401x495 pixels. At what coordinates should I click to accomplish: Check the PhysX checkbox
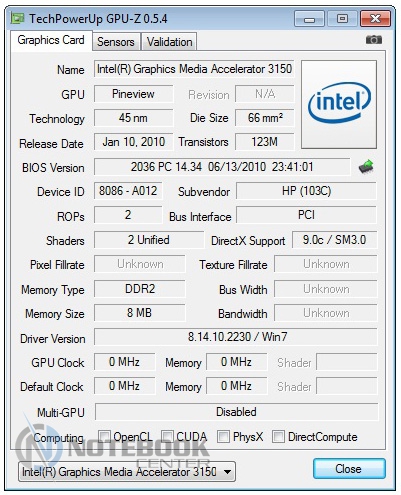pyautogui.click(x=223, y=436)
